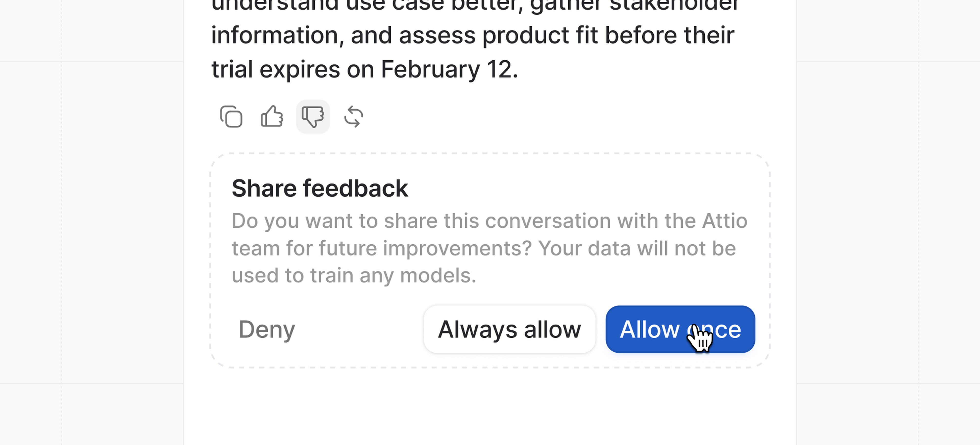The width and height of the screenshot is (980, 445).
Task: Give the response a thumbs up
Action: point(272,116)
